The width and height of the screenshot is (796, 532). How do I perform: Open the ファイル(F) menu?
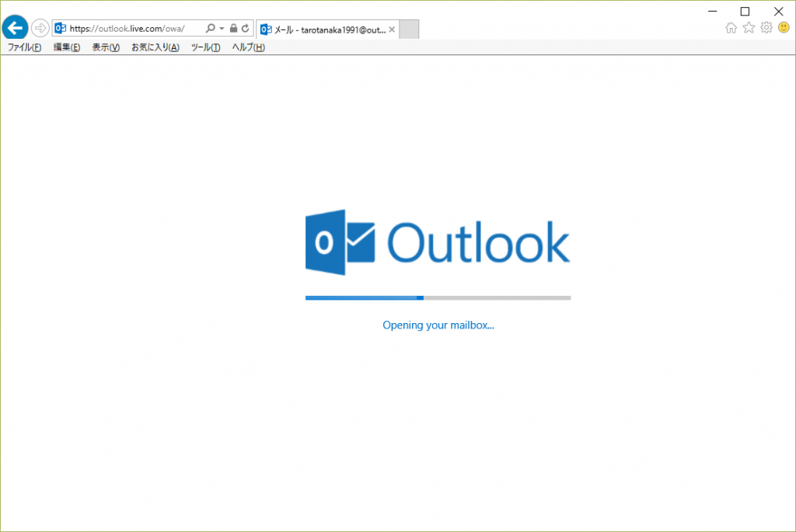click(24, 47)
